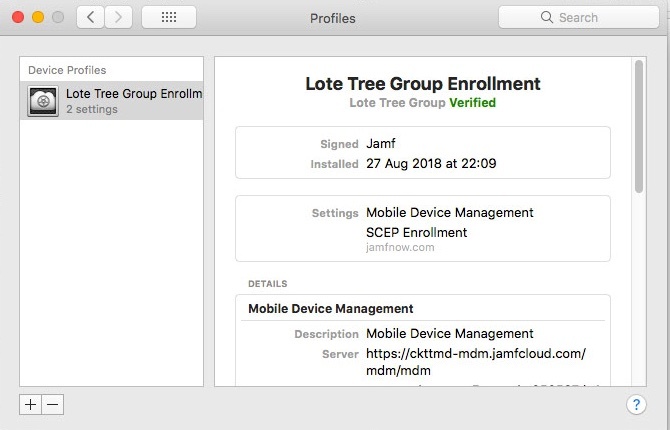The height and width of the screenshot is (430, 670).
Task: Click 'SCEP Enrollment' in the settings list
Action: [x=417, y=233]
